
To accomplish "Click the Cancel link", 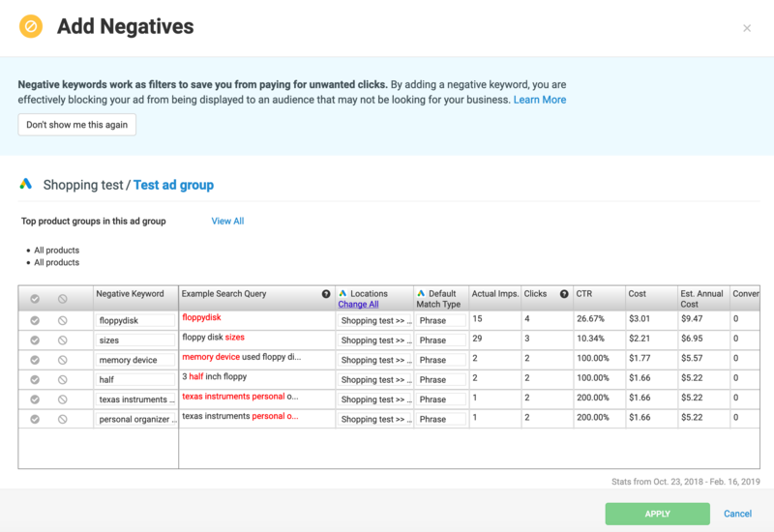I will point(737,514).
